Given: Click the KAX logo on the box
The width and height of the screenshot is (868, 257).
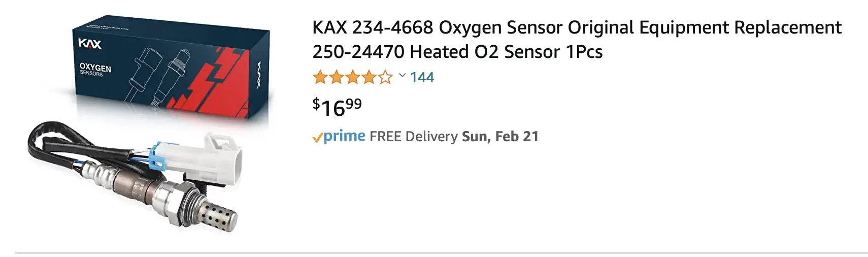Looking at the screenshot, I should [x=90, y=44].
